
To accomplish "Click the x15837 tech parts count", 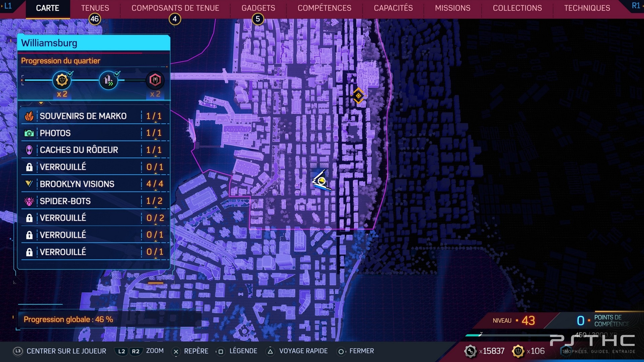I will (492, 351).
